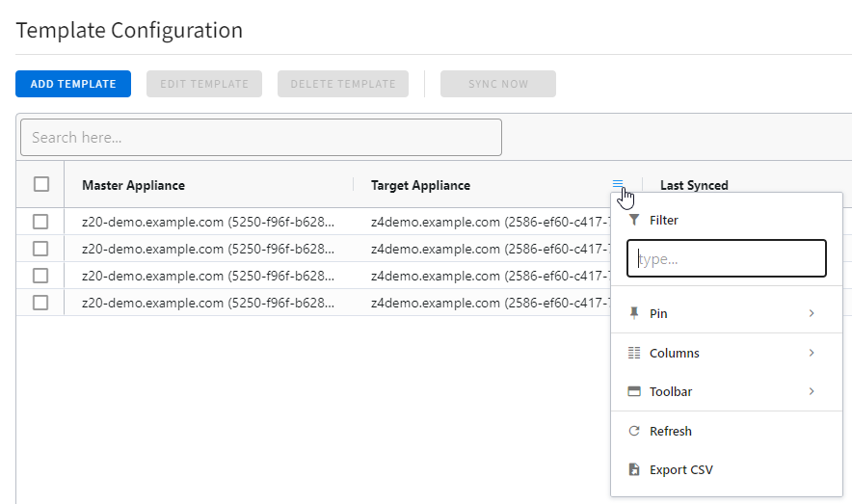Click the Pin pushpin icon
The height and width of the screenshot is (504, 852).
point(633,313)
